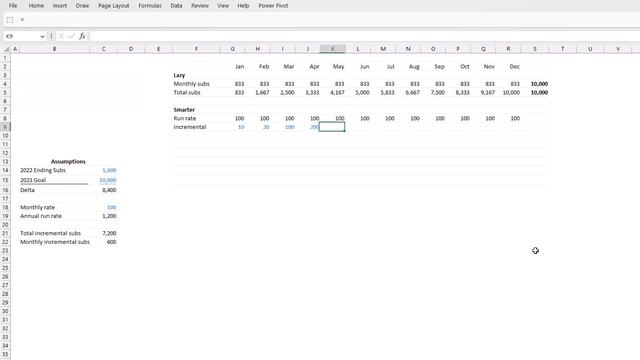Image resolution: width=640 pixels, height=360 pixels.
Task: Click the 'May' month header cell
Action: [338, 67]
